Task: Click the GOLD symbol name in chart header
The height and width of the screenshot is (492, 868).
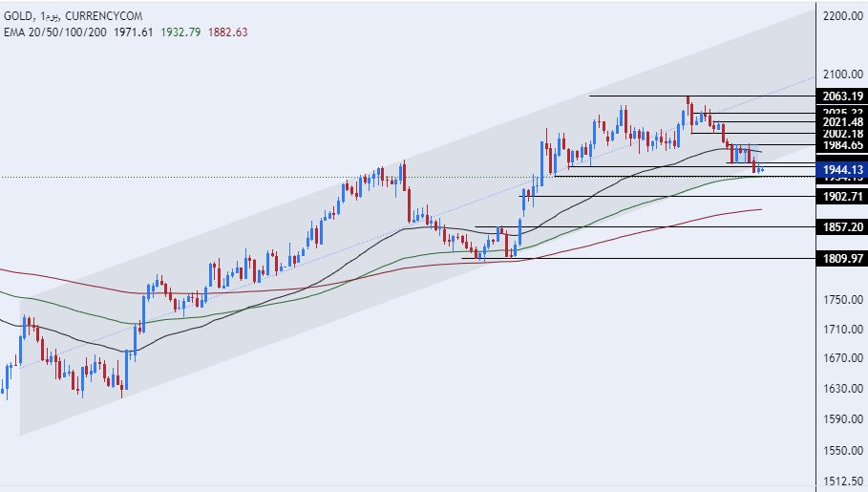Action: [20, 16]
